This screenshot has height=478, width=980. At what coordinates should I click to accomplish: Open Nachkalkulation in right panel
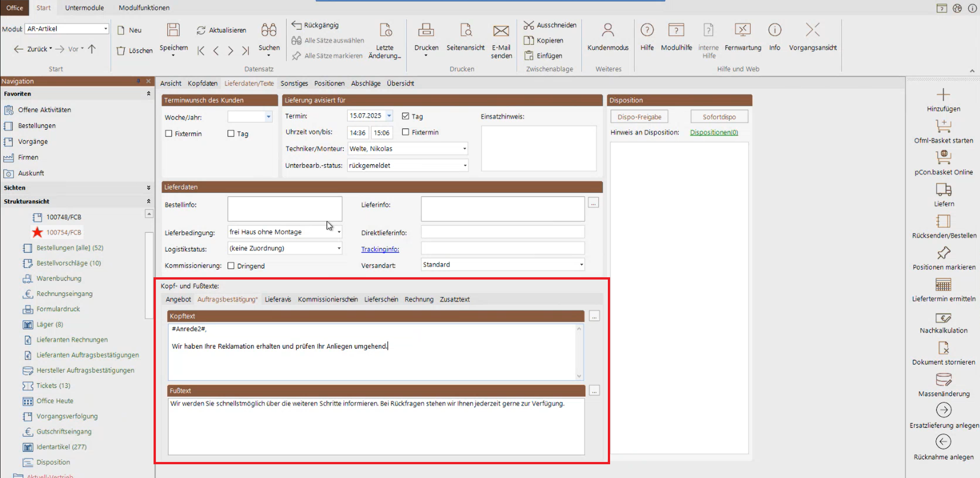point(943,318)
